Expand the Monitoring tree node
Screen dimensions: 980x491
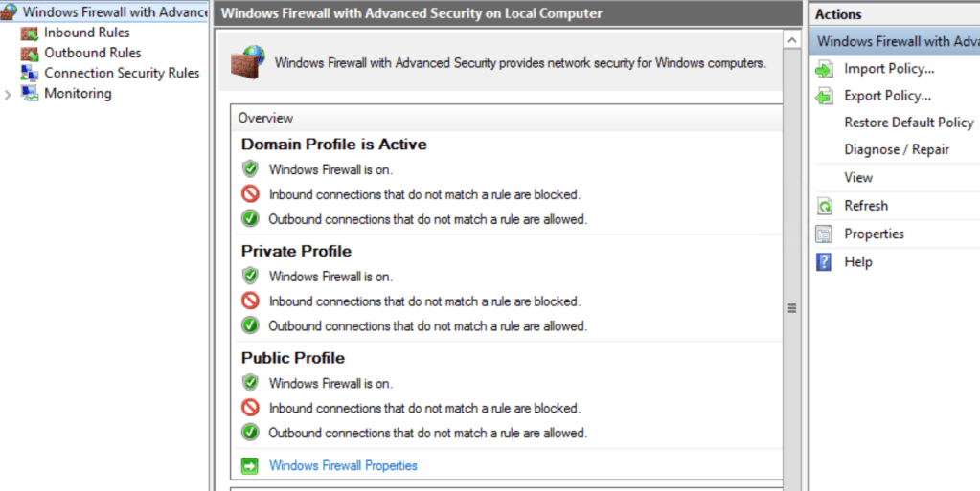coord(9,94)
